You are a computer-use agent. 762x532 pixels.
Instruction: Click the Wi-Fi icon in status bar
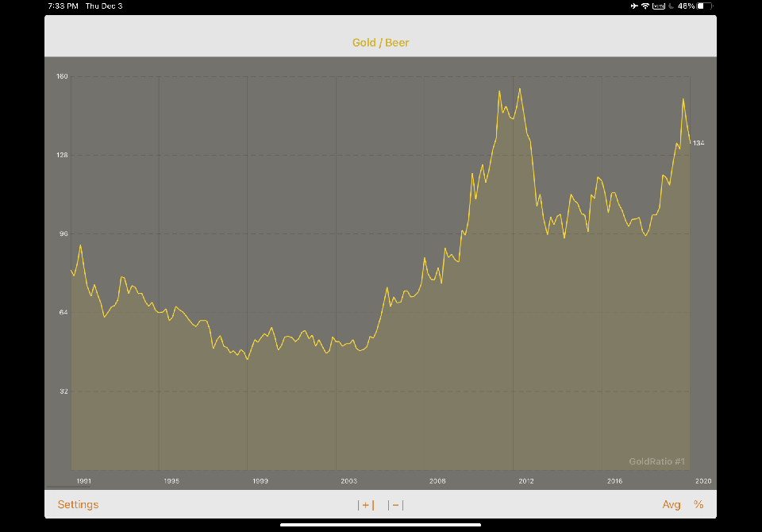tap(645, 6)
